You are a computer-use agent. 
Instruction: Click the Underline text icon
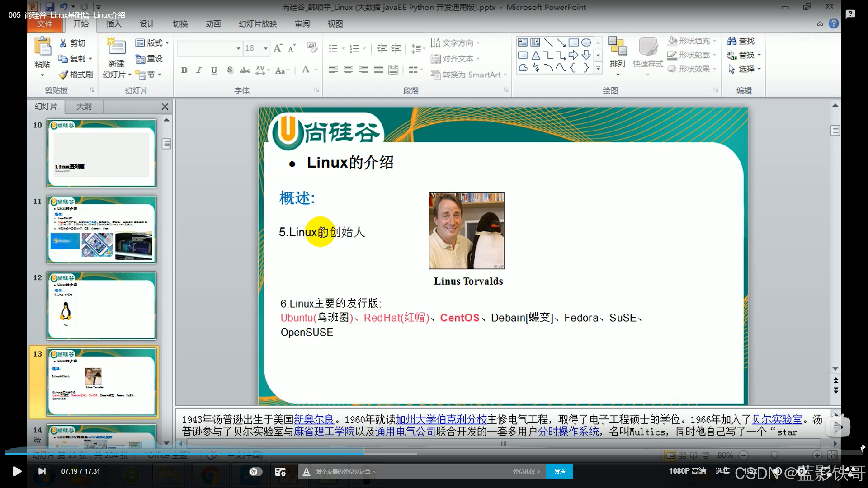pyautogui.click(x=214, y=70)
